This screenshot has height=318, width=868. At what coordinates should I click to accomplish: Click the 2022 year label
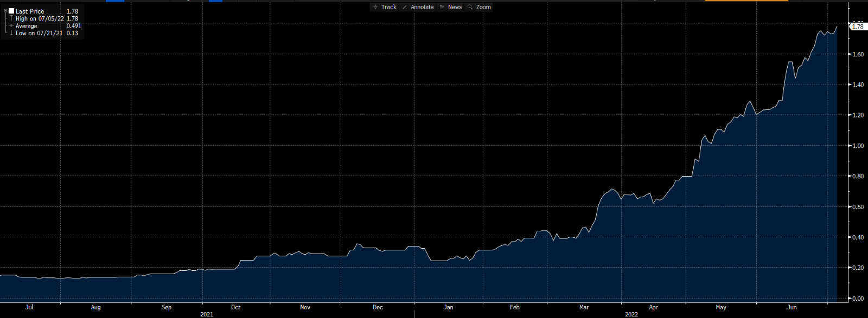point(631,314)
